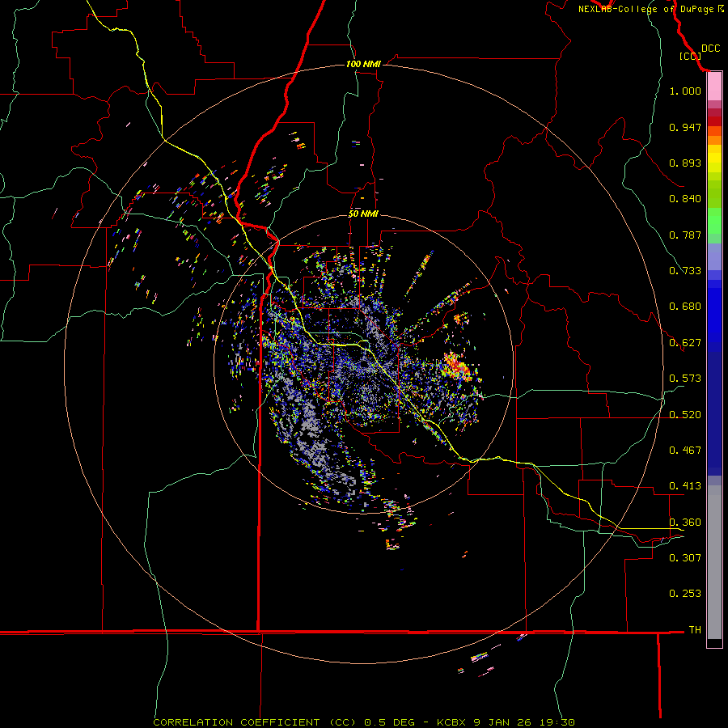The width and height of the screenshot is (728, 728).
Task: Click the 100 NMI range ring label
Action: coord(363,64)
